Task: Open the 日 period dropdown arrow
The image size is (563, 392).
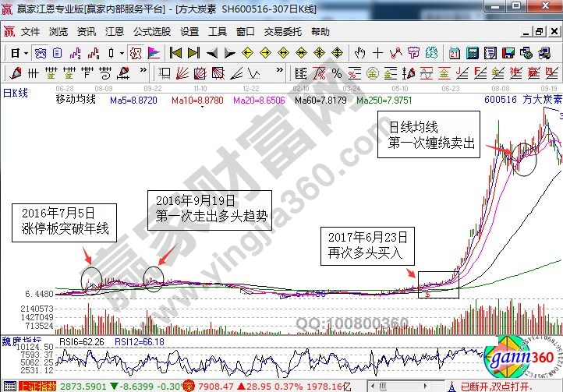Action: pos(26,53)
